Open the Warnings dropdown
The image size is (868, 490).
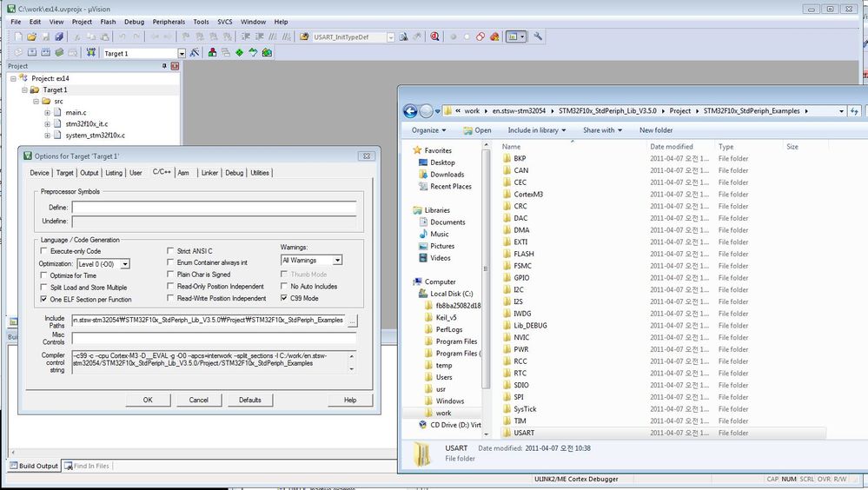[x=337, y=261]
